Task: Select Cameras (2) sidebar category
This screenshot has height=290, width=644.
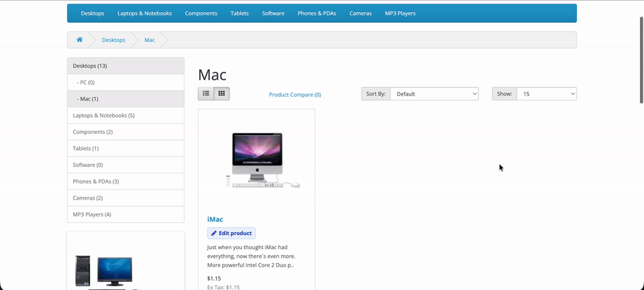Action: click(x=125, y=198)
